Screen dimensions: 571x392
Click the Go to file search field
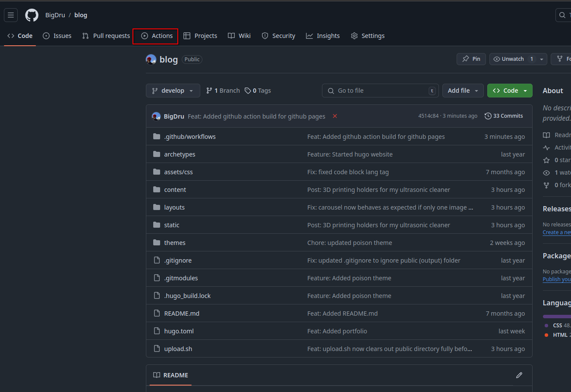380,91
